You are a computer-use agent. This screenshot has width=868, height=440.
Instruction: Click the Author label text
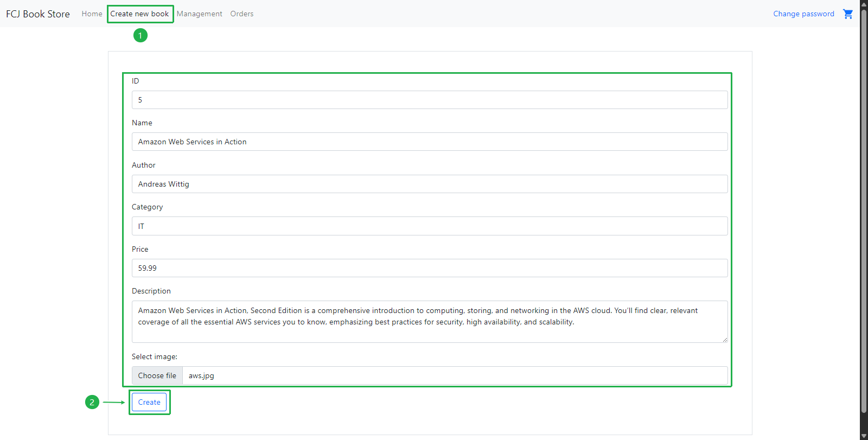[144, 165]
